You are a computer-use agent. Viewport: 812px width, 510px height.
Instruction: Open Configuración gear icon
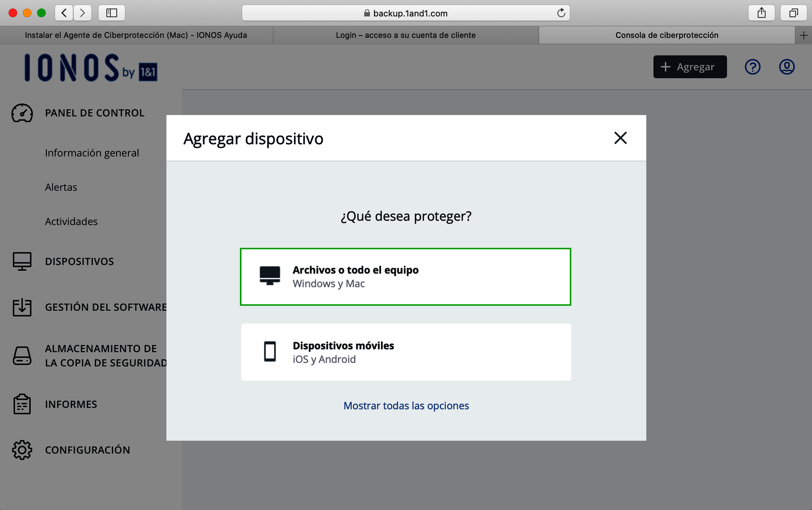tap(22, 450)
